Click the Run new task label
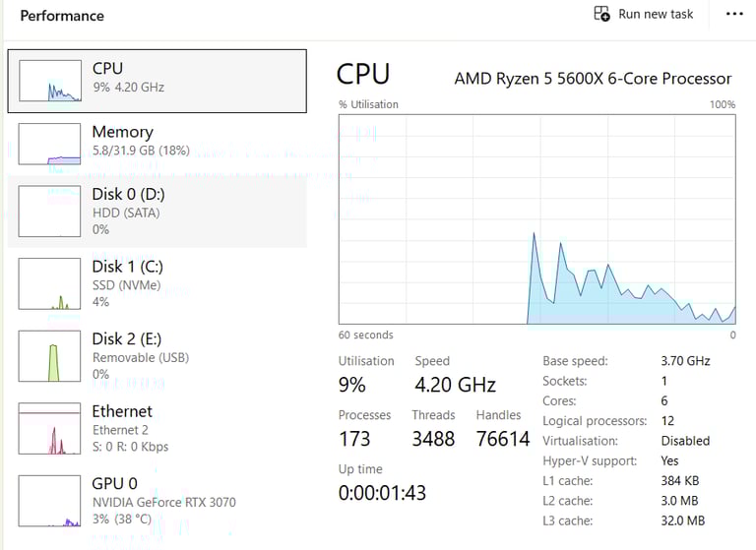The width and height of the screenshot is (756, 550). [x=656, y=14]
